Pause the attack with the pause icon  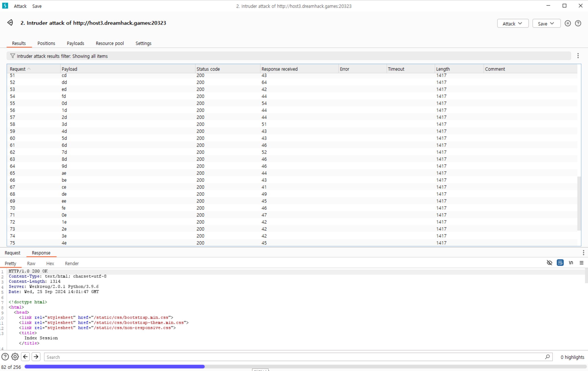[x=568, y=24]
